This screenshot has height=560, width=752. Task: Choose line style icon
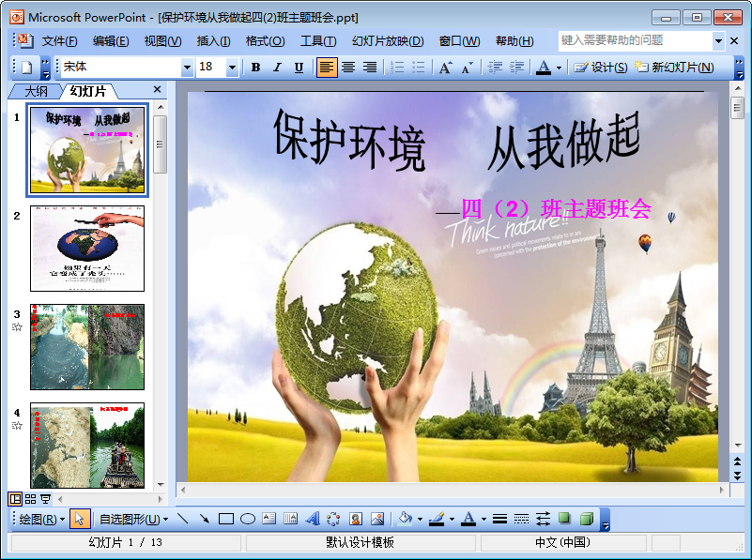coord(499,519)
